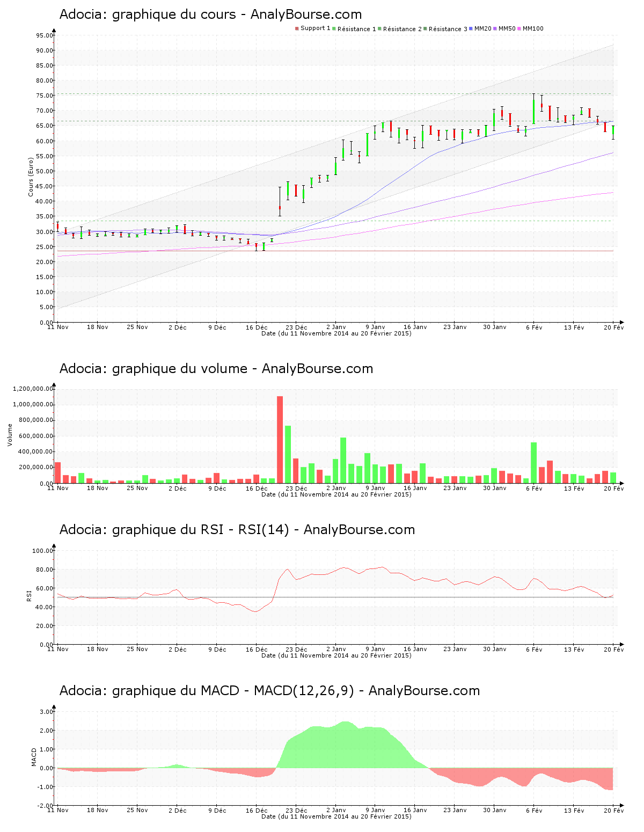
Task: Click the 5.00 value on price axis
Action: pos(46,307)
